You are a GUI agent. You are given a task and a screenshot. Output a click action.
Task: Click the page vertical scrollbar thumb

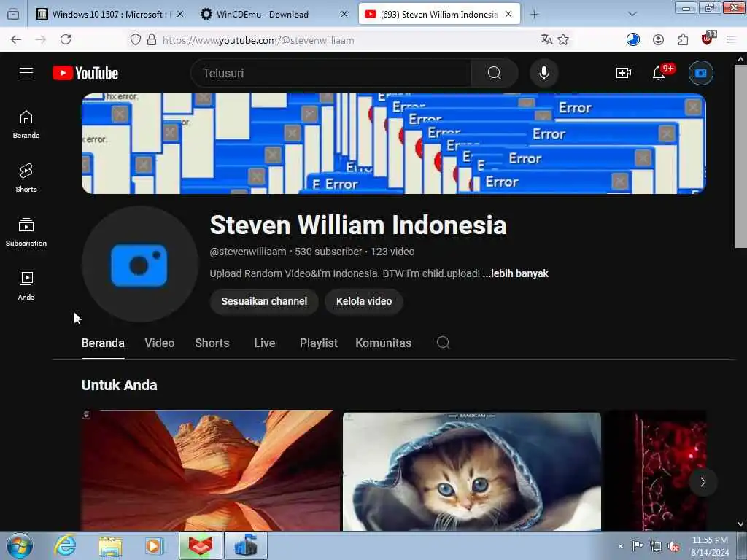click(740, 156)
